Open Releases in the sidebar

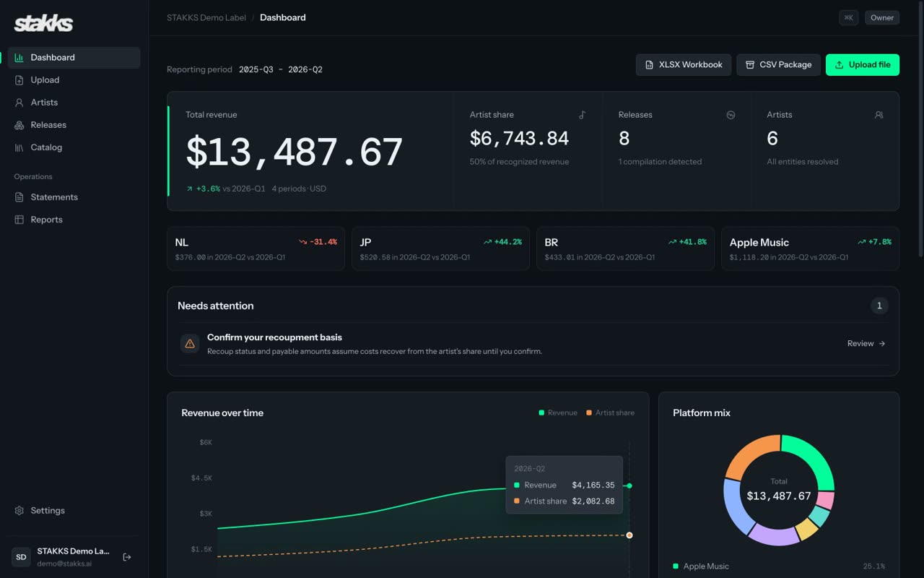(x=74, y=125)
